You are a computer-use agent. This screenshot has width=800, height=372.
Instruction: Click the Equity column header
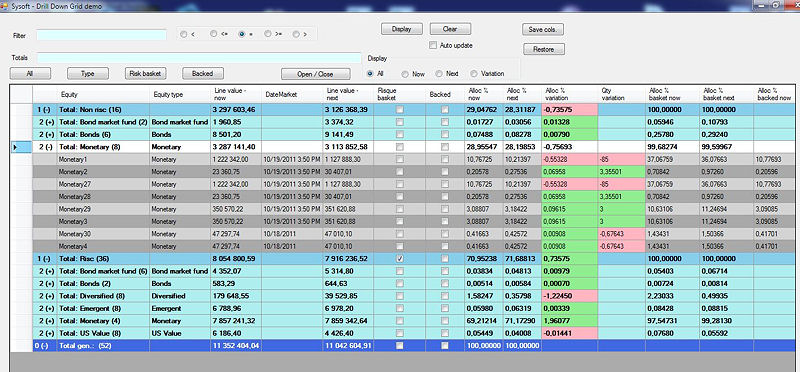pos(104,94)
